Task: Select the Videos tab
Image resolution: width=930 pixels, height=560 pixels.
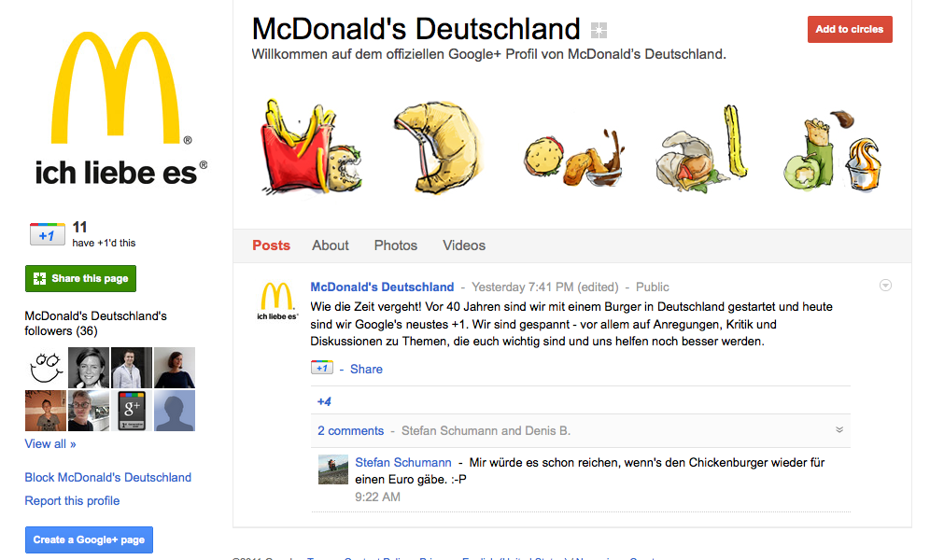Action: [464, 245]
